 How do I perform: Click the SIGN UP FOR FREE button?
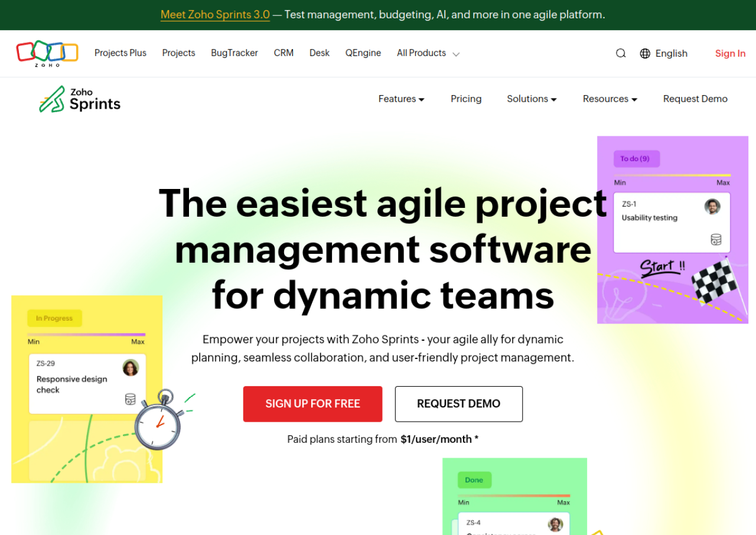click(x=313, y=404)
